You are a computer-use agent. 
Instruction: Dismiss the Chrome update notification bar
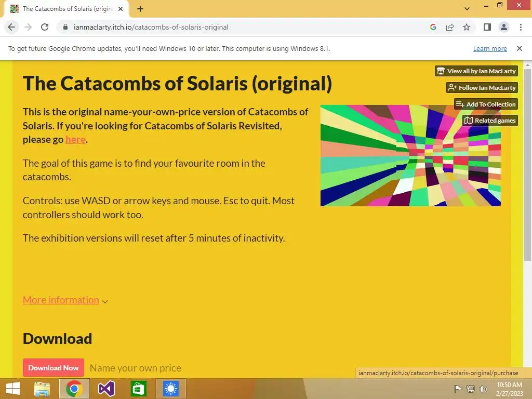(520, 48)
